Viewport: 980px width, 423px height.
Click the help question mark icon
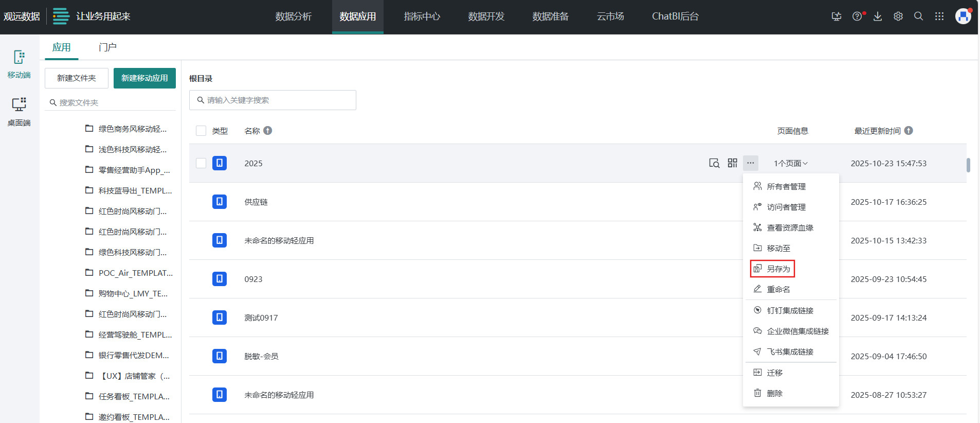pos(857,16)
